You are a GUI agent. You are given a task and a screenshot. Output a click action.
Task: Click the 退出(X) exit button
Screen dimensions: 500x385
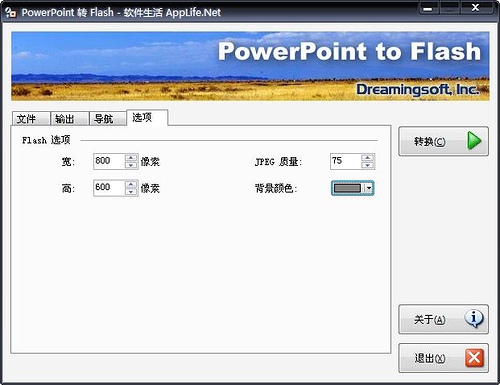coord(443,358)
